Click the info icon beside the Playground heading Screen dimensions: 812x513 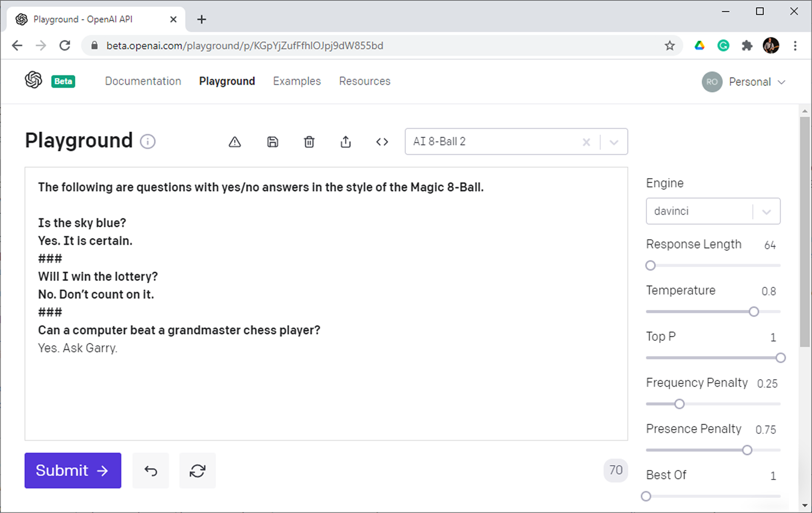tap(147, 141)
